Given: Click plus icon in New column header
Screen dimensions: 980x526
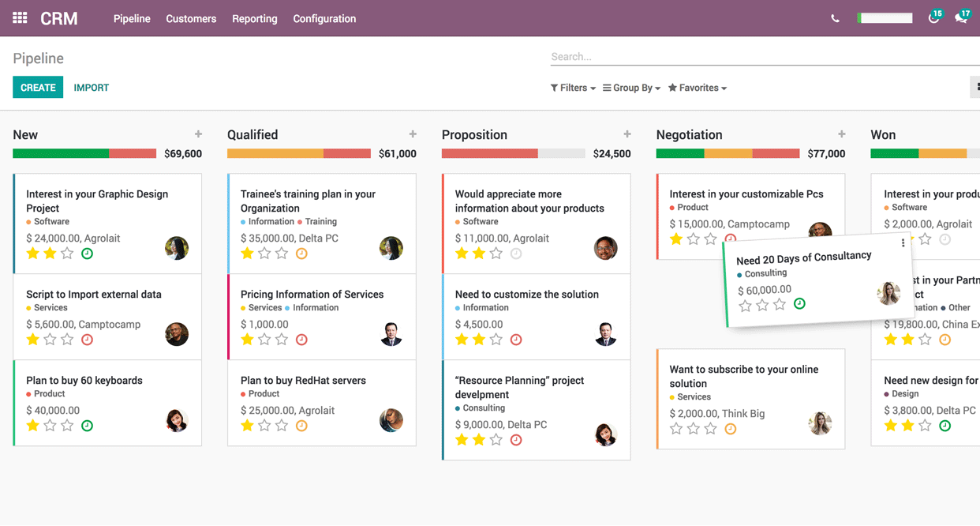Looking at the screenshot, I should pos(198,134).
